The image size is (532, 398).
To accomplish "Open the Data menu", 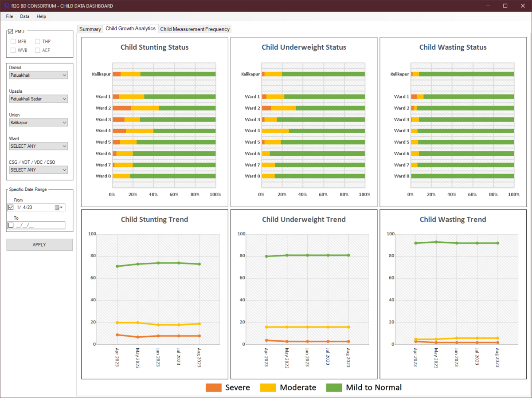I will [x=24, y=16].
